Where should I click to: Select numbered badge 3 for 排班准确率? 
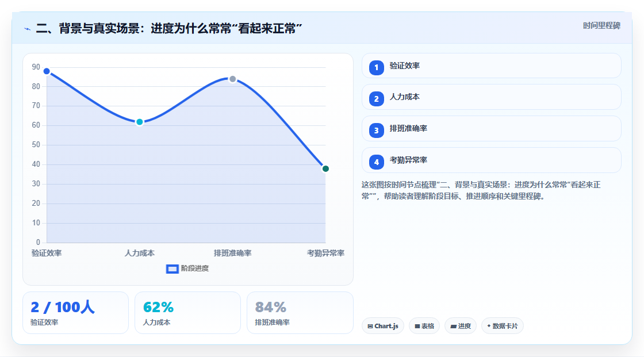376,130
